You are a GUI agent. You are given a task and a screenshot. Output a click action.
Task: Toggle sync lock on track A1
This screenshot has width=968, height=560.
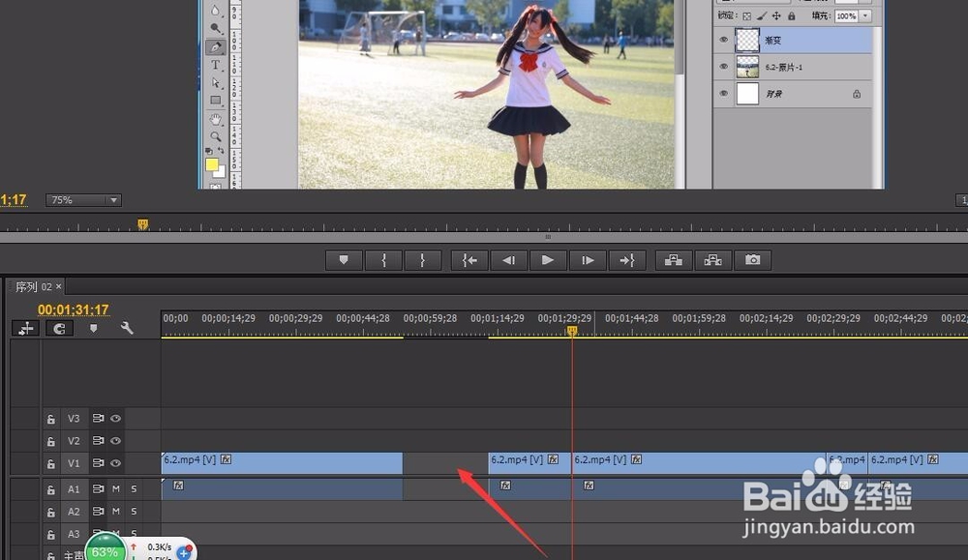pos(98,488)
